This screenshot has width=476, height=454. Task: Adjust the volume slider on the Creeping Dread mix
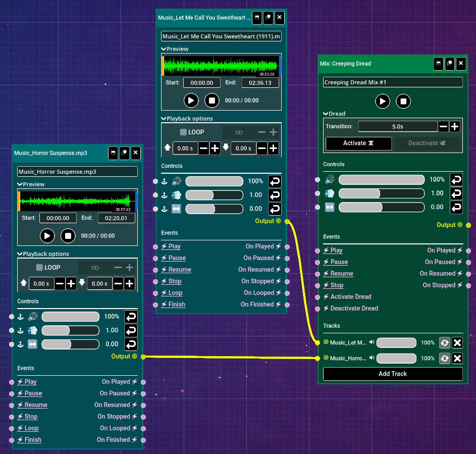coord(381,179)
